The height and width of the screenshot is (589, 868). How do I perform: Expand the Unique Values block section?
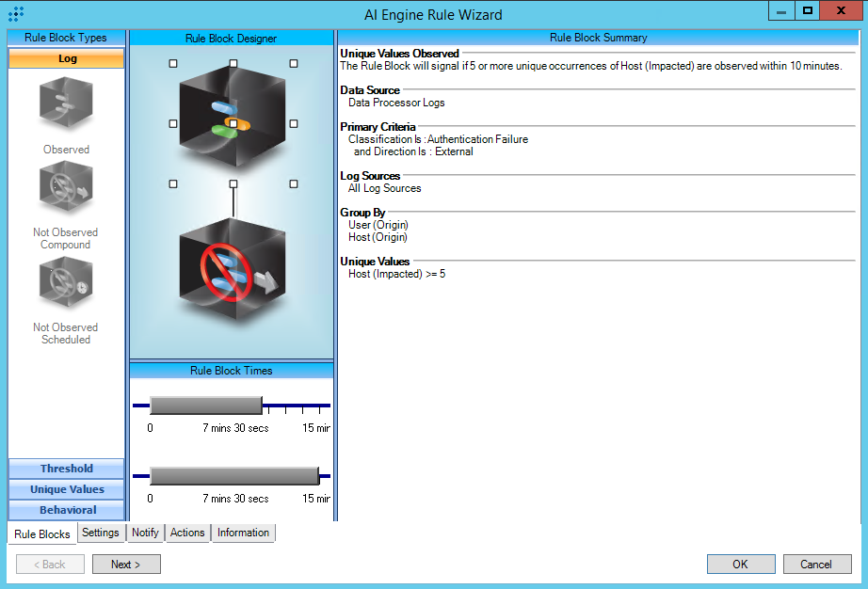point(67,489)
